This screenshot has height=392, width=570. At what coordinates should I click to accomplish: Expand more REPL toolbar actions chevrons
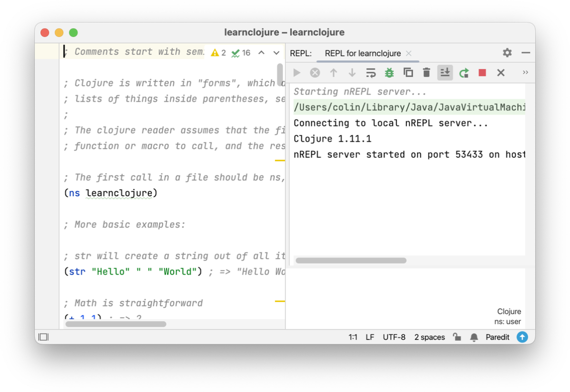pos(525,72)
